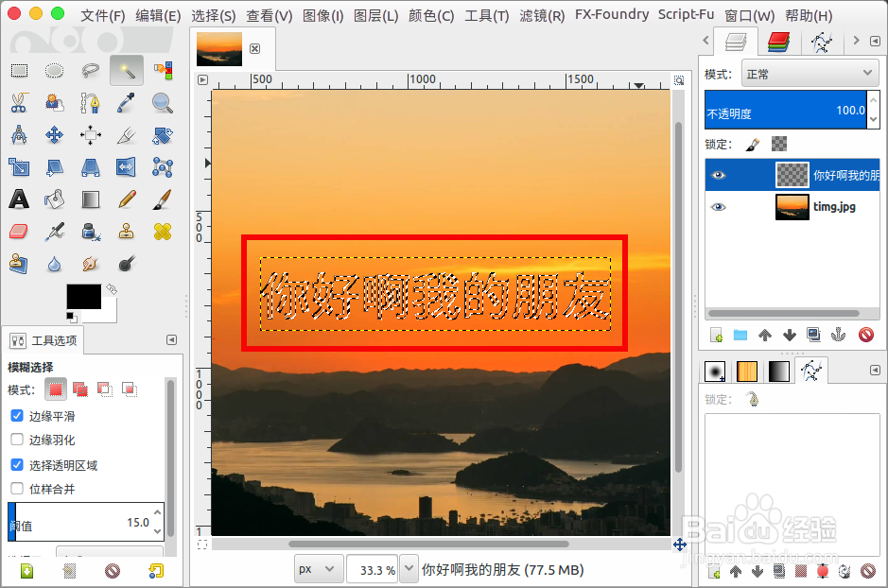The image size is (888, 588).
Task: Open the 滤镜(R) filters menu
Action: click(542, 16)
